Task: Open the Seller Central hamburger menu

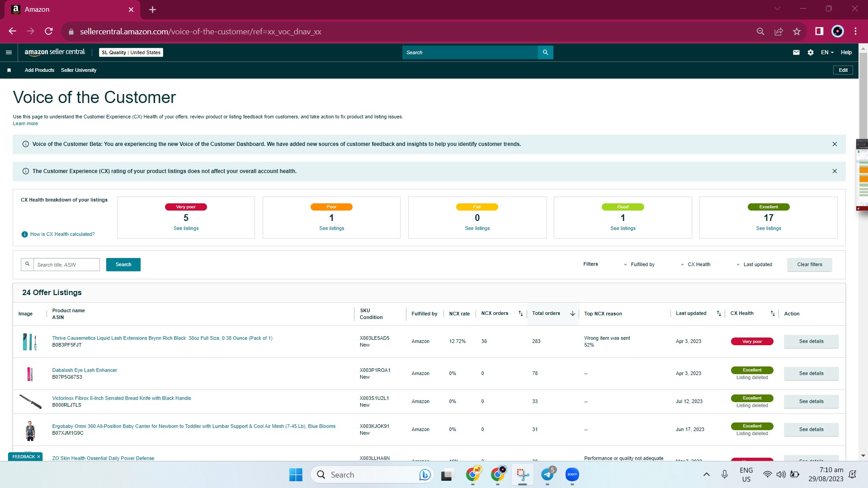Action: coord(9,52)
